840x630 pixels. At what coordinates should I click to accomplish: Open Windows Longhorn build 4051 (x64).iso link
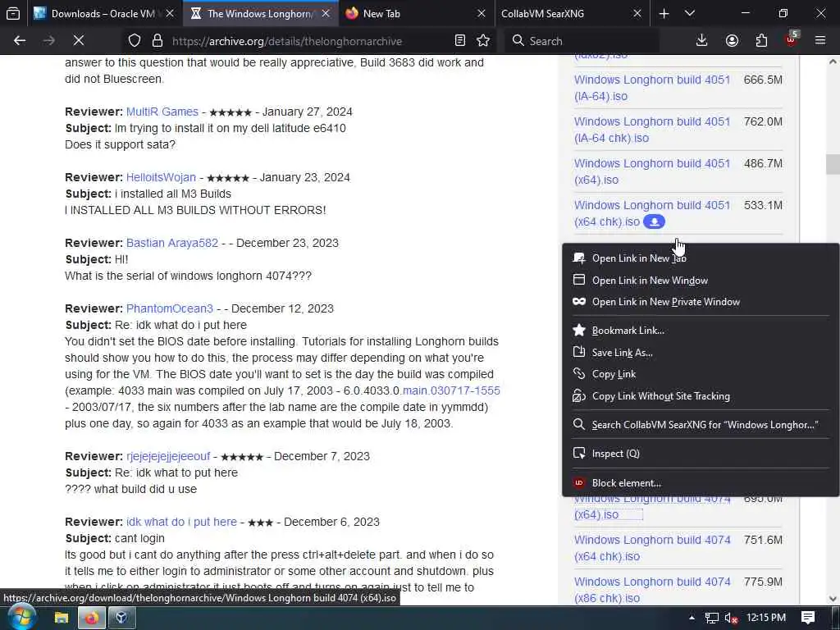(x=652, y=171)
